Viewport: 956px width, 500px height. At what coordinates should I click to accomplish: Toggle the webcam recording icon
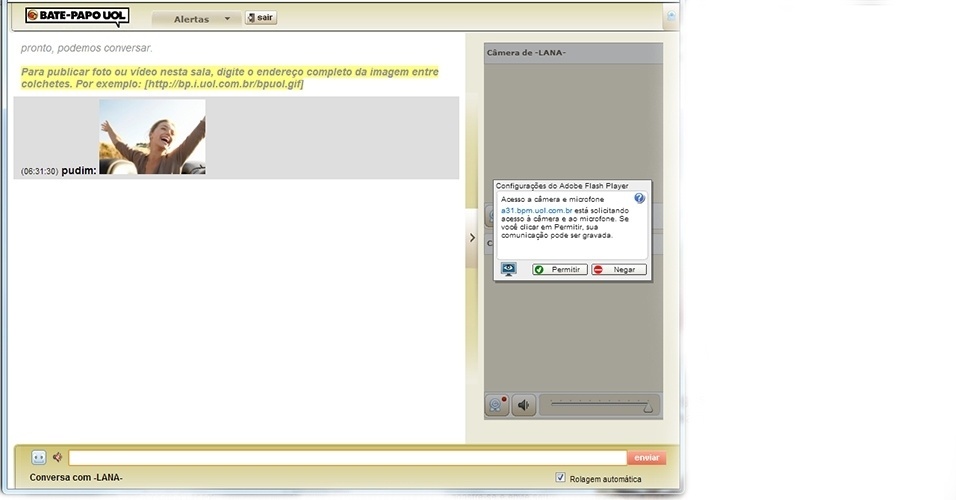[x=497, y=405]
